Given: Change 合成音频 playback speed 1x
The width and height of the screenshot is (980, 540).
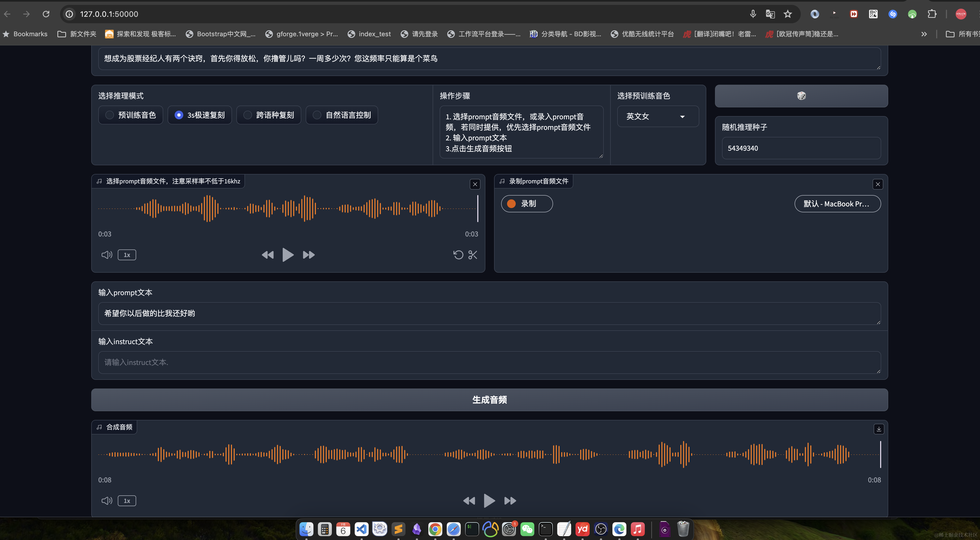Looking at the screenshot, I should pos(127,501).
